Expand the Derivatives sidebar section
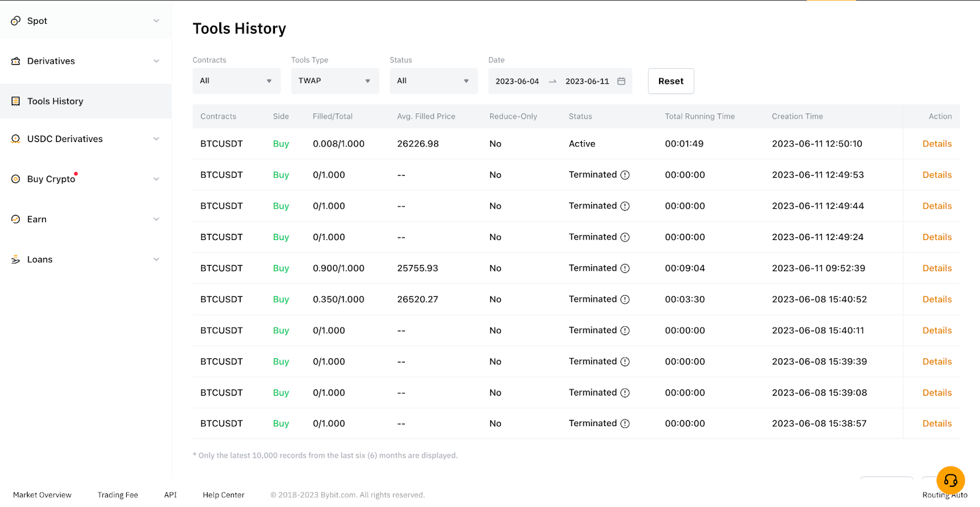Screen dimensions: 980x507 click(x=156, y=61)
